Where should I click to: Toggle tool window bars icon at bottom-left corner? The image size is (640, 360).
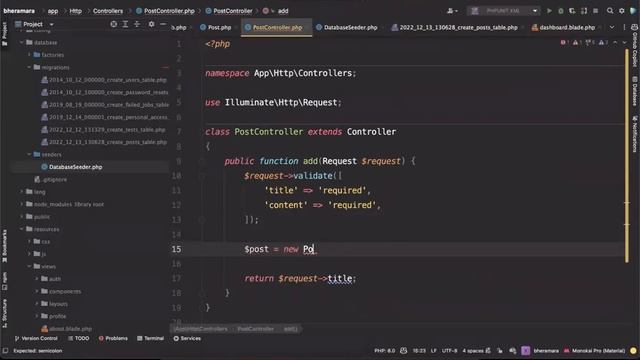coord(5,351)
